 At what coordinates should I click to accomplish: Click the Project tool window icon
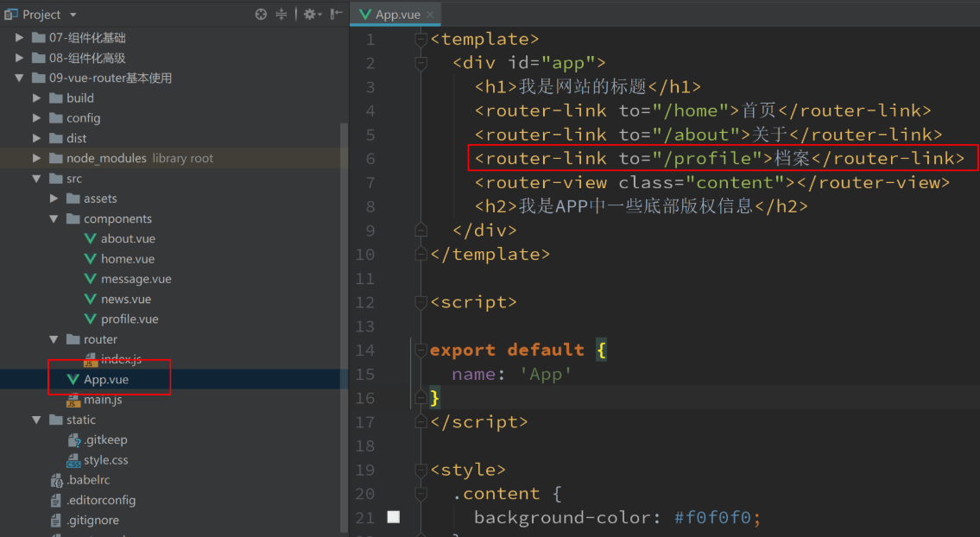click(10, 14)
